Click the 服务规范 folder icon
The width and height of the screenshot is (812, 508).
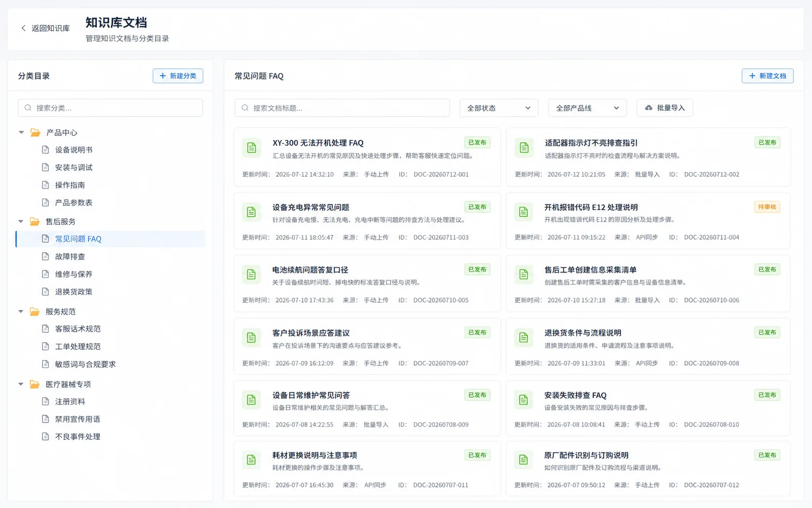pyautogui.click(x=35, y=311)
